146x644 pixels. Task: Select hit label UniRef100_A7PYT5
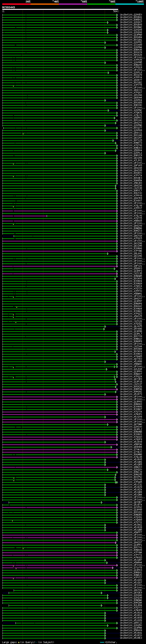(131, 85)
